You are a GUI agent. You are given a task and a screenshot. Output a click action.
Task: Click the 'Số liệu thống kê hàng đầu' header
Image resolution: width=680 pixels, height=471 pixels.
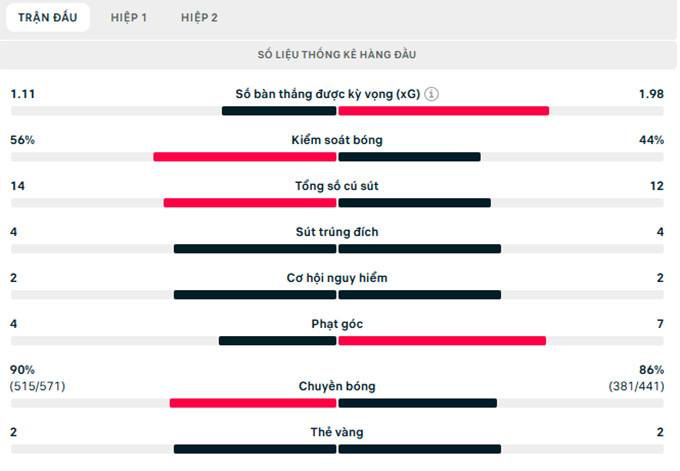[x=338, y=54]
